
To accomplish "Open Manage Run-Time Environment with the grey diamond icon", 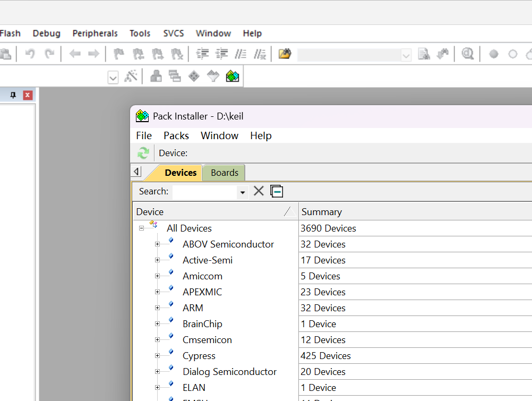I will (194, 76).
